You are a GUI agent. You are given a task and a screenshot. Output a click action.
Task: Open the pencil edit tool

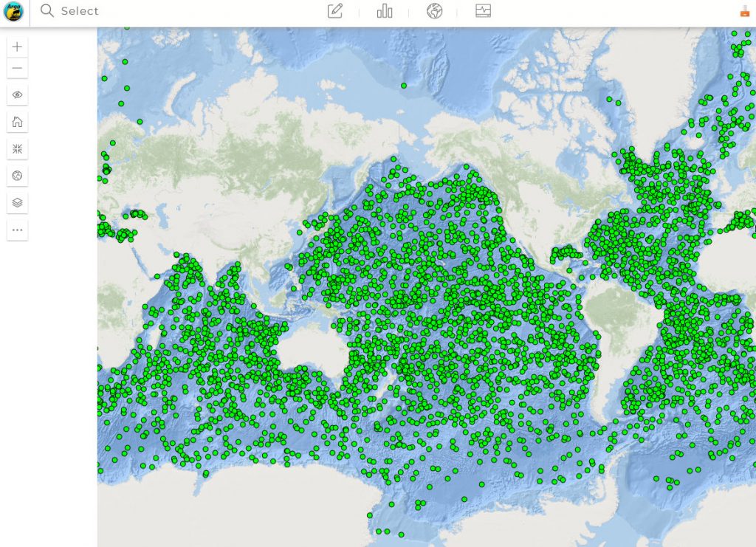[334, 11]
